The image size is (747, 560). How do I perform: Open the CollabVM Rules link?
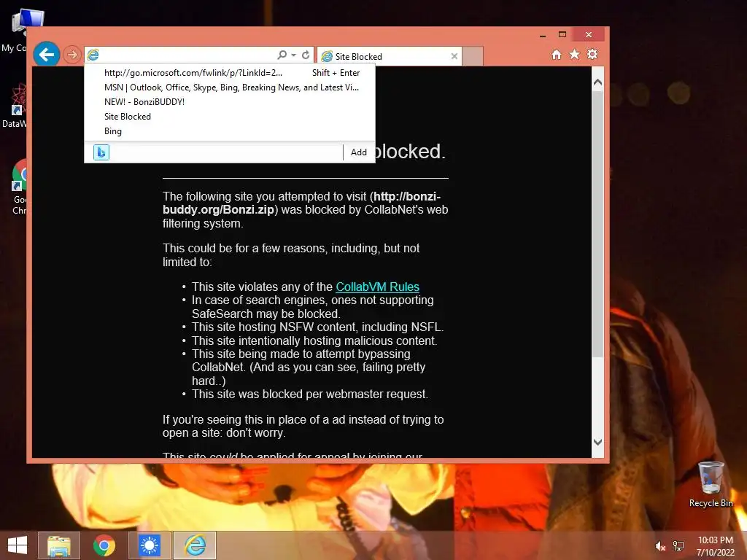coord(377,287)
